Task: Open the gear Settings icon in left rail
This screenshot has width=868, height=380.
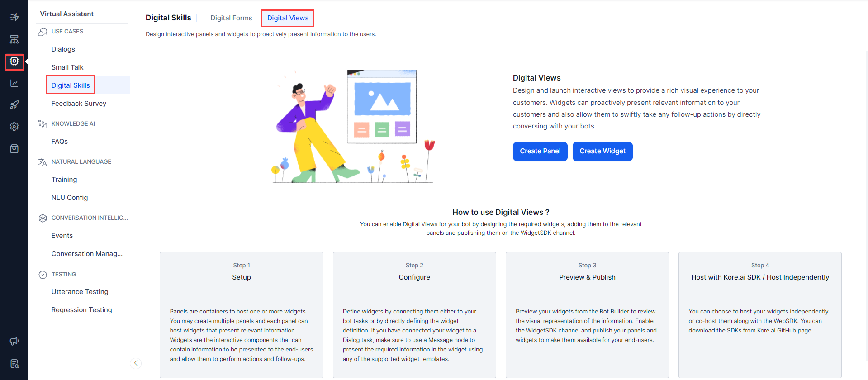Action: (x=14, y=127)
